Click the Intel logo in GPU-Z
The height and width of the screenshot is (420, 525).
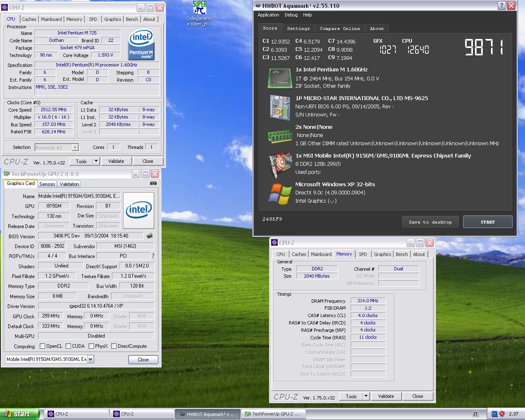point(139,210)
